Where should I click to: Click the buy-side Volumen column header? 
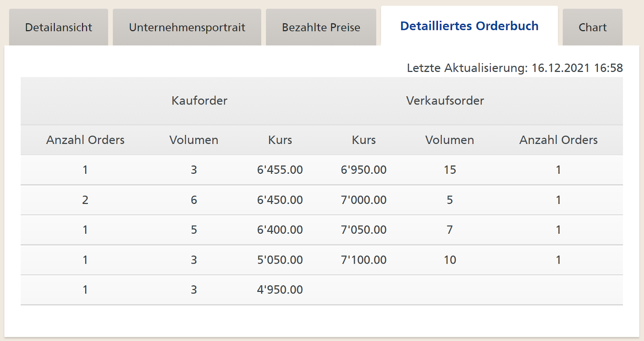pos(194,140)
